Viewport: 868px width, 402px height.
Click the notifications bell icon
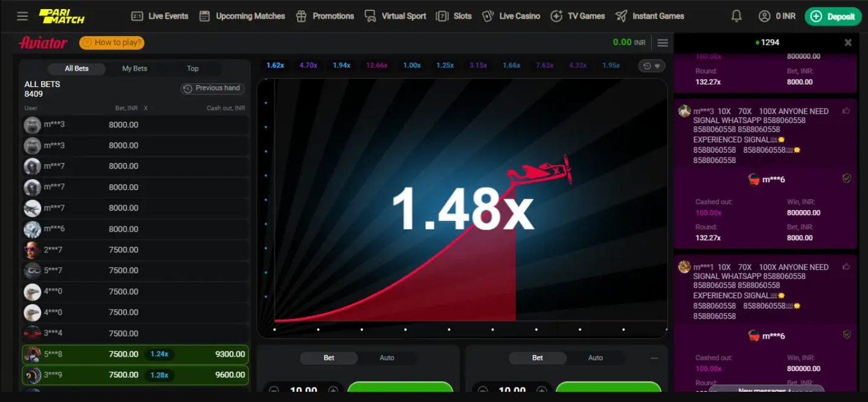coord(736,16)
